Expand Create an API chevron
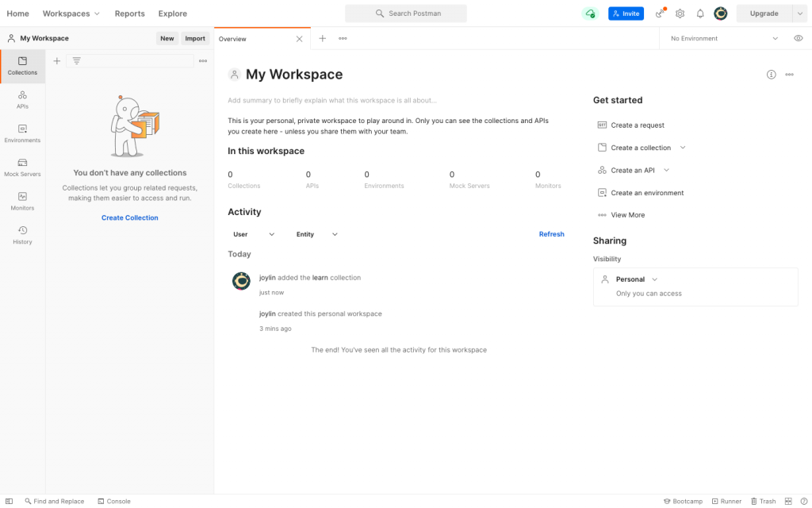812x508 pixels. point(666,170)
